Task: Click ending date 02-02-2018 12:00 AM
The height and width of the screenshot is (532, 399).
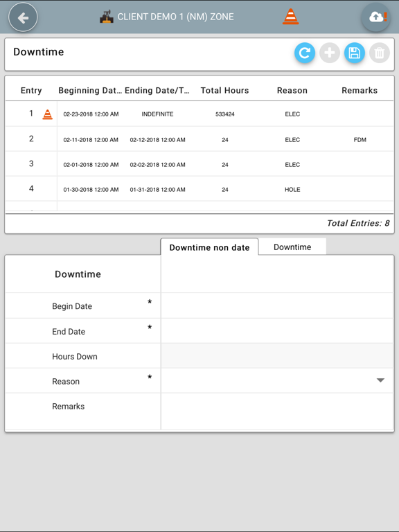Action: 157,165
